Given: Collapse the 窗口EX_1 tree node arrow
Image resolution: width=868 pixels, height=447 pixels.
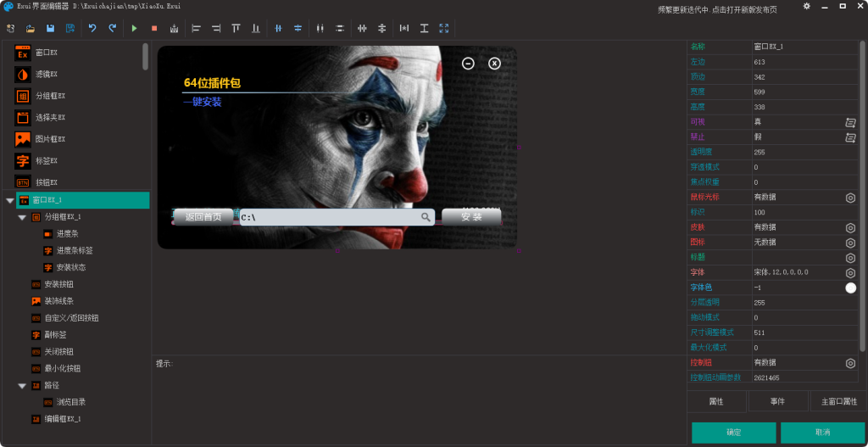Looking at the screenshot, I should [x=9, y=200].
